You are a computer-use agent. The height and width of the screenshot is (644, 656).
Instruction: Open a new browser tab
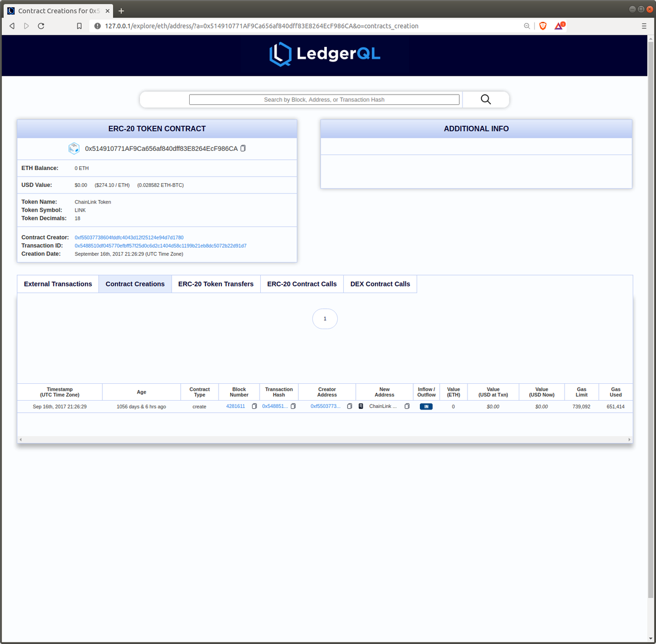(x=121, y=11)
